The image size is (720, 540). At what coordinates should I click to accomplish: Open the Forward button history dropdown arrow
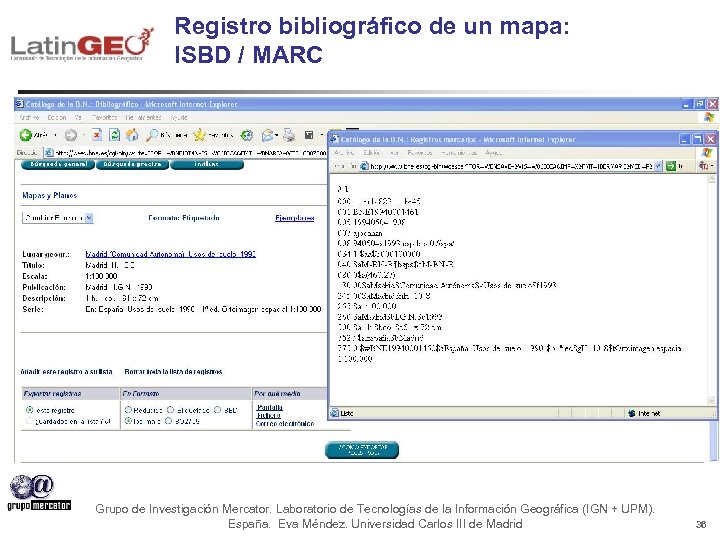[84, 135]
